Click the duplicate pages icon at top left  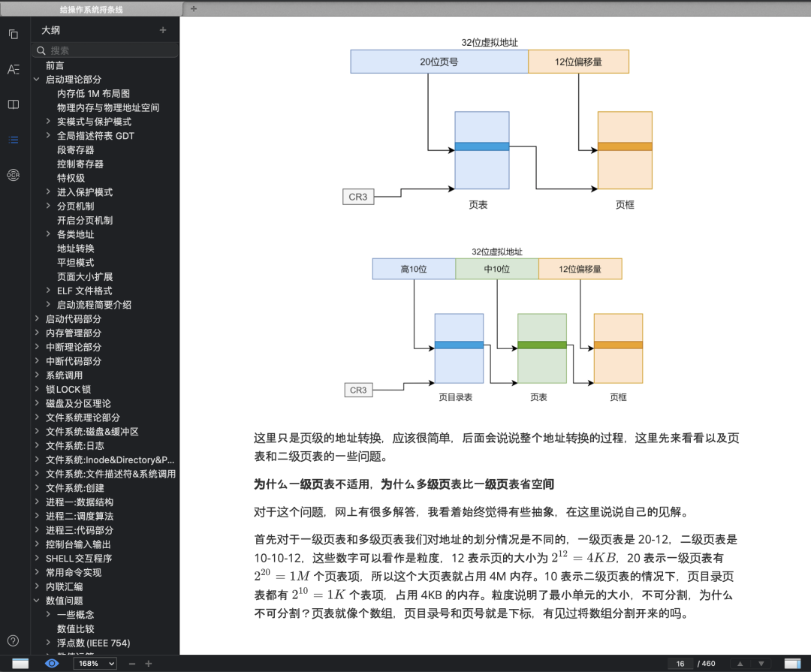13,35
